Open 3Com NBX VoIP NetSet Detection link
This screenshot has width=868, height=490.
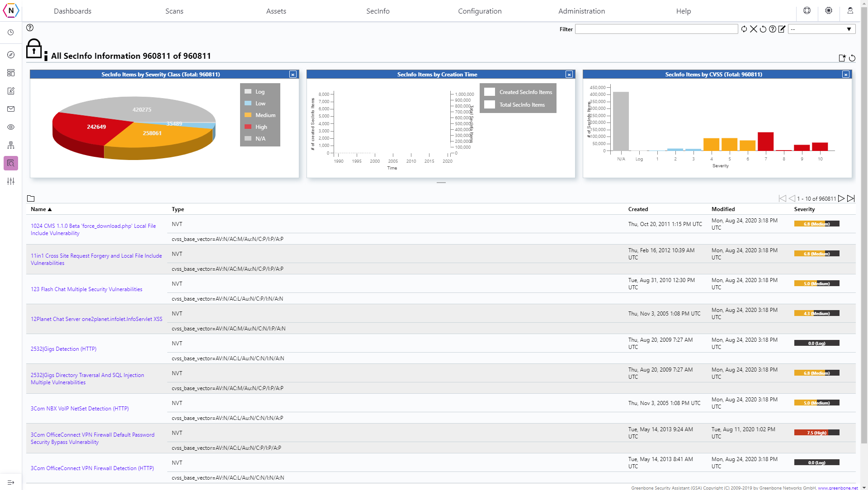click(80, 409)
